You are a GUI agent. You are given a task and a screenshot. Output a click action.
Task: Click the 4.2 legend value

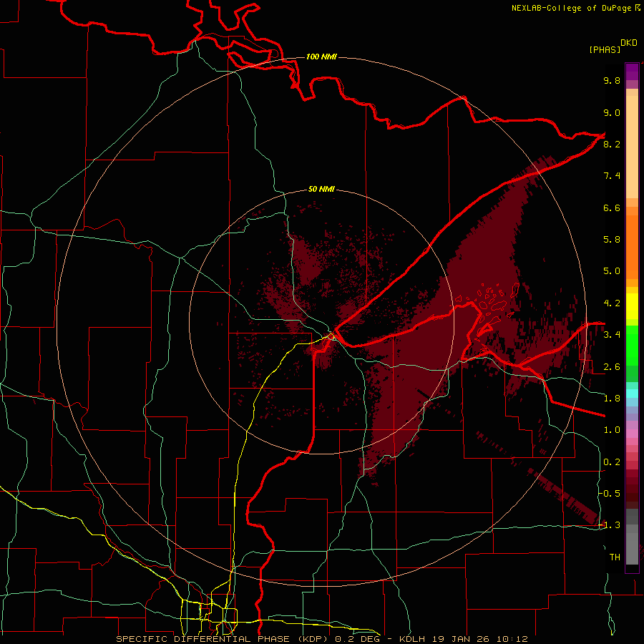(x=612, y=303)
